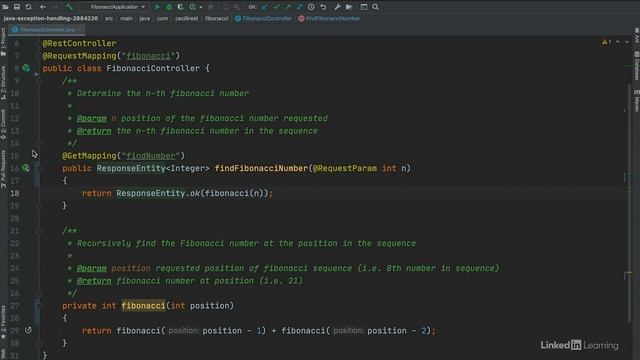Click the Git rollback icon
The height and width of the screenshot is (360, 640).
(x=323, y=7)
